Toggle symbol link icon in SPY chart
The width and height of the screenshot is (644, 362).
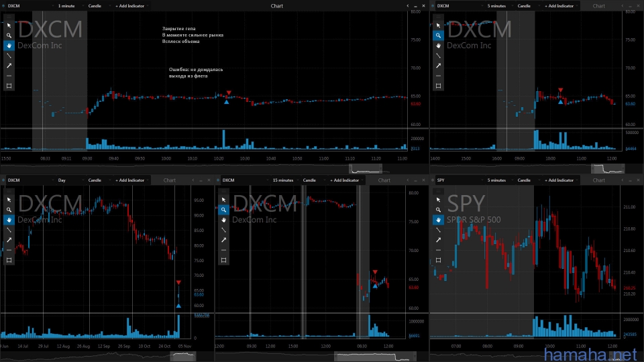(433, 180)
